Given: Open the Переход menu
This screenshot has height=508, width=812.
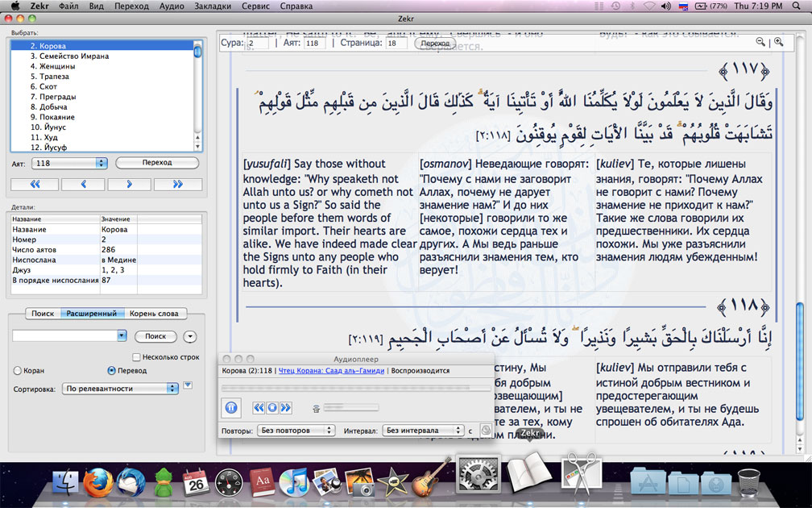Looking at the screenshot, I should pyautogui.click(x=131, y=6).
